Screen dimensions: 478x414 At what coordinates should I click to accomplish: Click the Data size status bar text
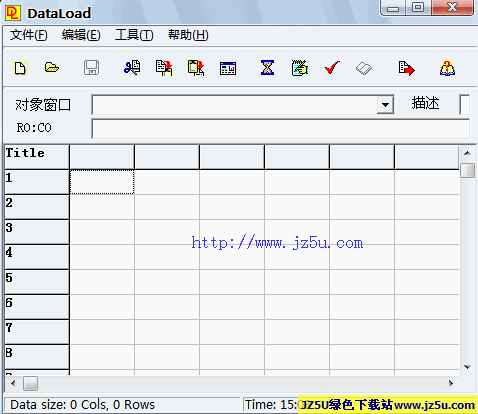pos(82,405)
